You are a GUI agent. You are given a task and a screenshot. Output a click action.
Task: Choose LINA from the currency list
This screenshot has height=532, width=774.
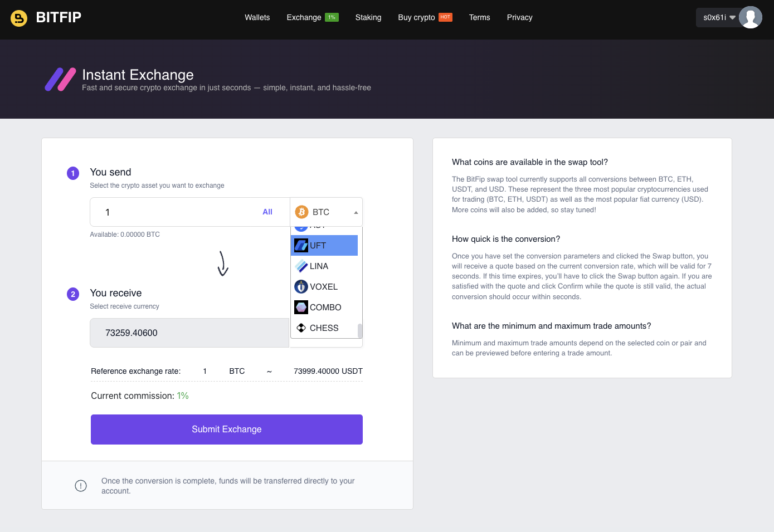coord(319,266)
